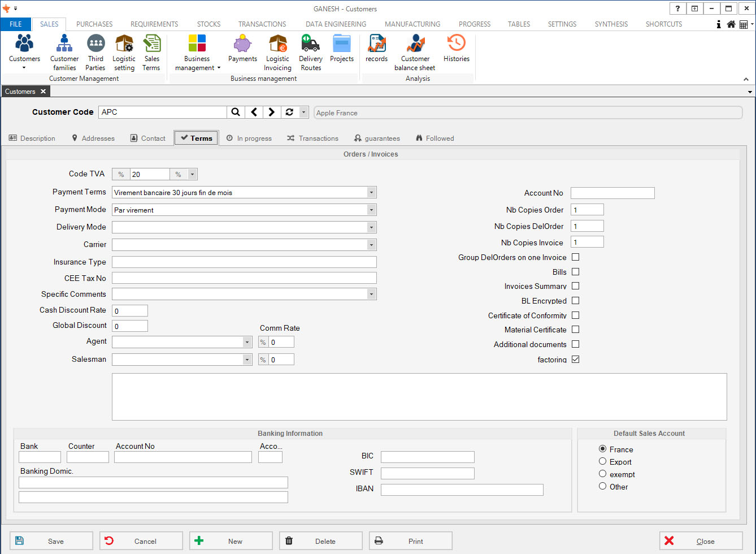756x554 pixels.
Task: Switch to the Addresses tab
Action: pyautogui.click(x=93, y=138)
